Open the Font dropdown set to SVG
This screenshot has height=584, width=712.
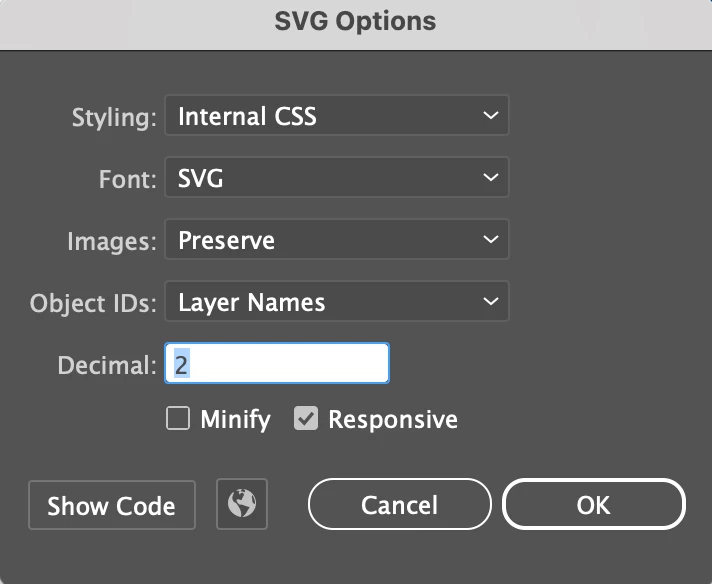(336, 178)
